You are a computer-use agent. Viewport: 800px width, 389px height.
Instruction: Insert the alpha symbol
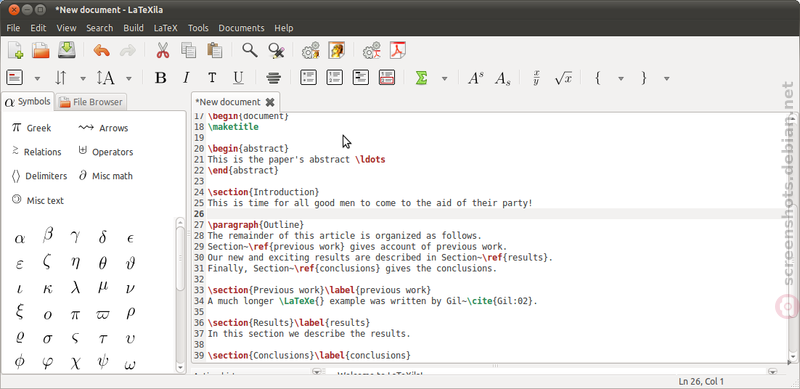click(19, 238)
